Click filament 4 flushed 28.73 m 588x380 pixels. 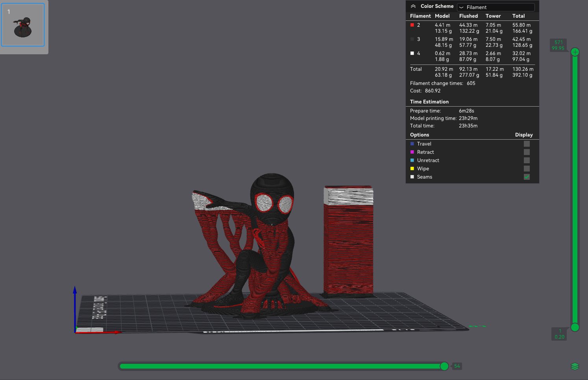468,53
